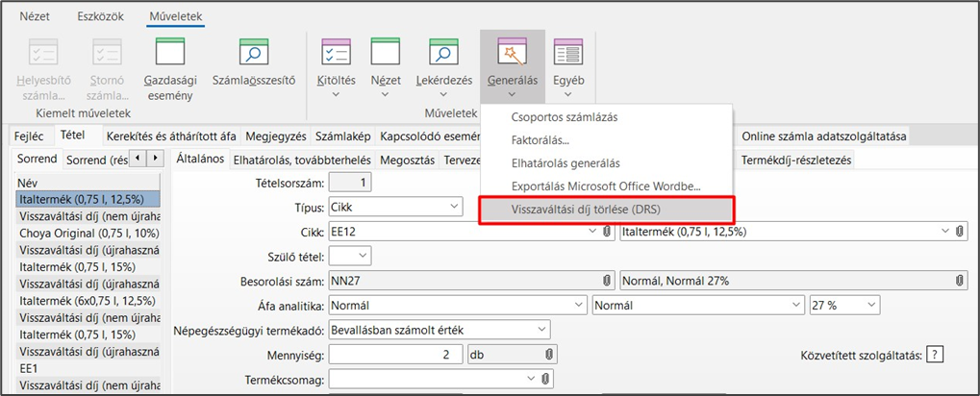Click the Stornó számla ribbon icon
This screenshot has height=396, width=980.
point(108,53)
